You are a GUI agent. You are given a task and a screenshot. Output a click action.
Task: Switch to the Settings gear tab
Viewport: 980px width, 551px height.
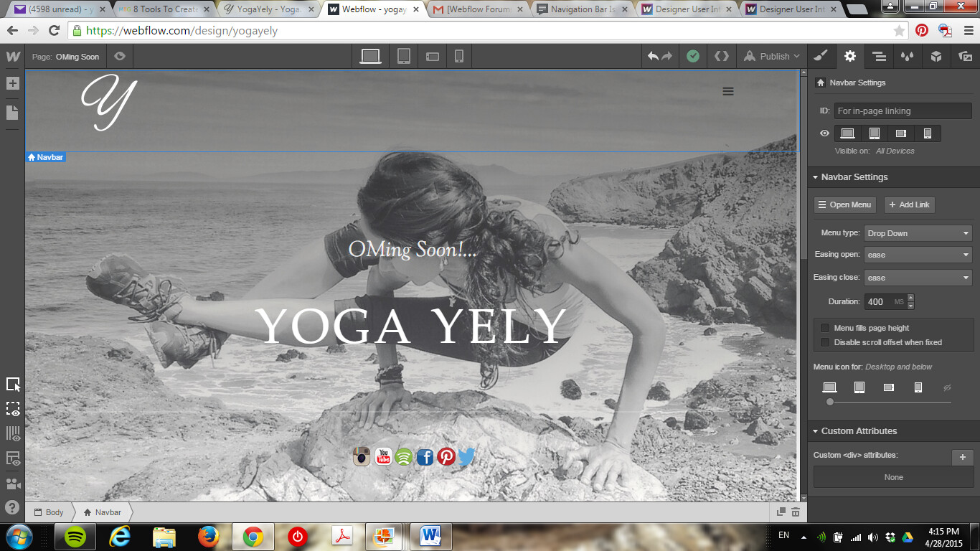pos(850,56)
